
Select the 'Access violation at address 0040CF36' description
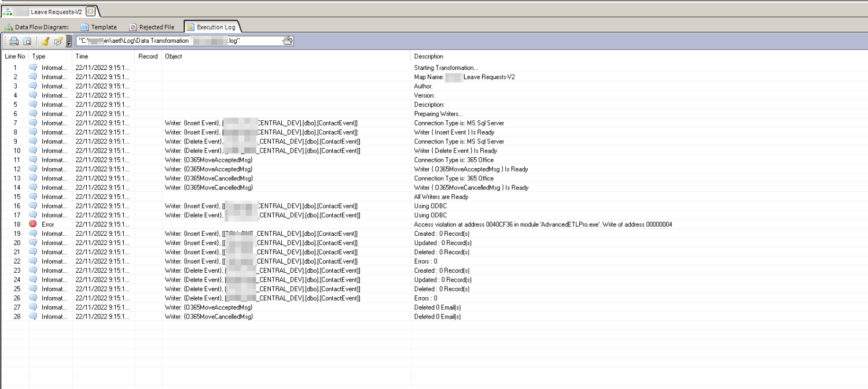543,224
